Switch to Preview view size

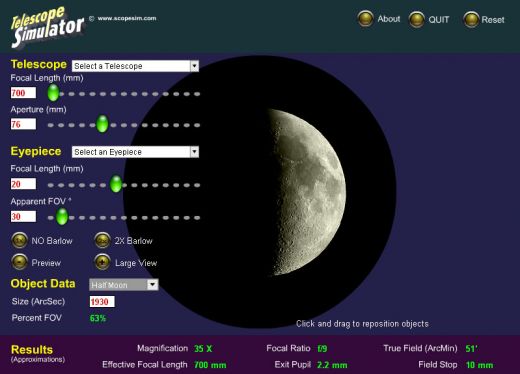pos(20,262)
